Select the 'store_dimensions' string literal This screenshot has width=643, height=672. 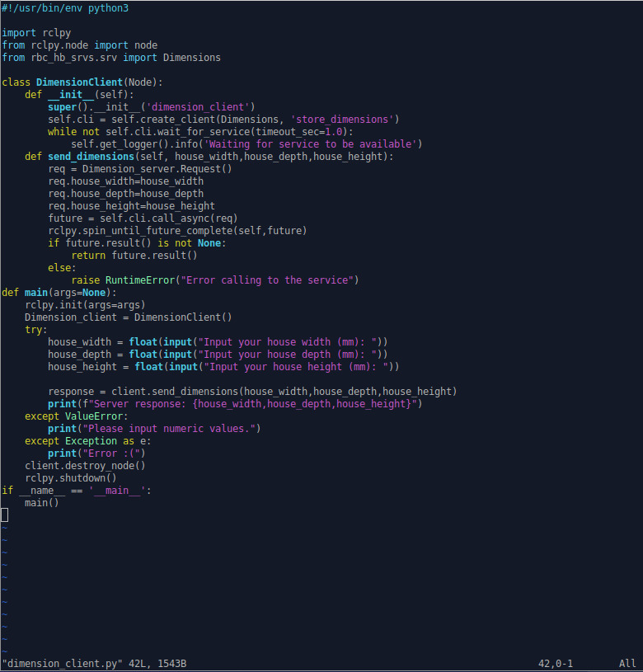coord(345,120)
